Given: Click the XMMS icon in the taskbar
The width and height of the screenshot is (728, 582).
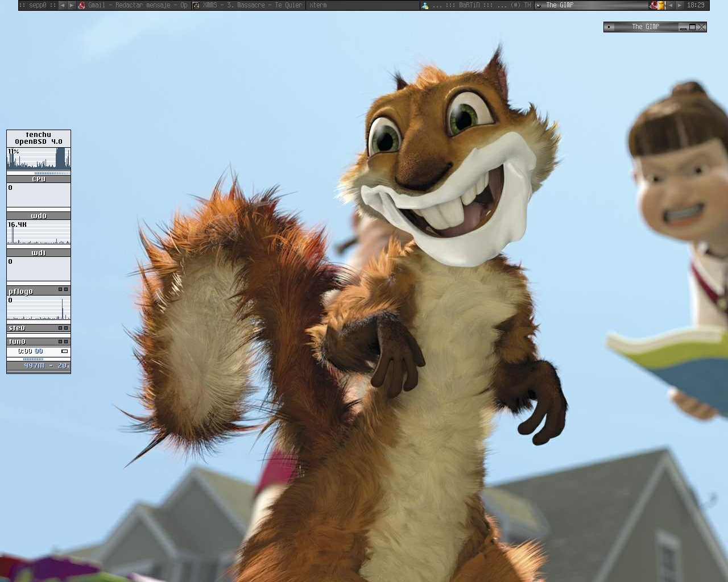Looking at the screenshot, I should pyautogui.click(x=196, y=5).
